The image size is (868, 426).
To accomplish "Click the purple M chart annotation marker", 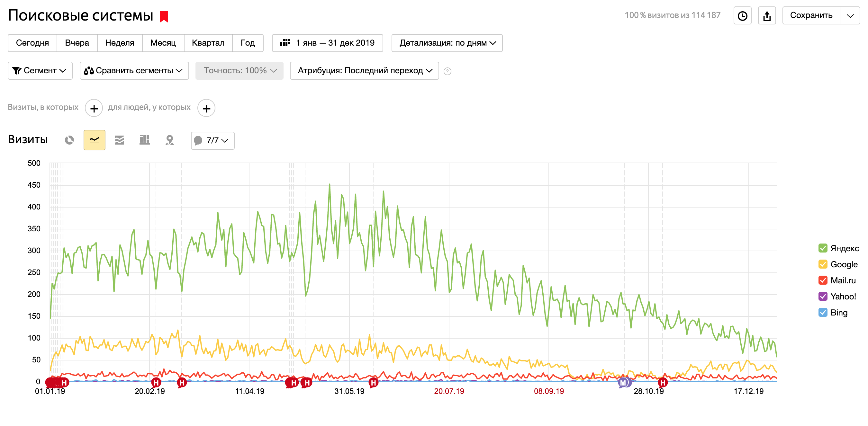I will click(623, 383).
